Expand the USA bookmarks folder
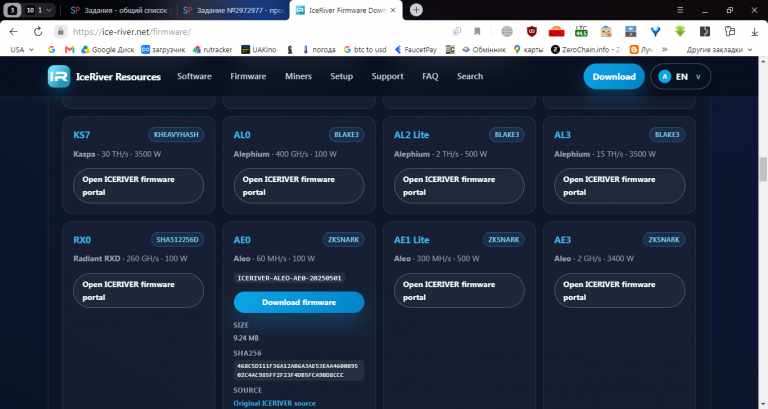Viewport: 768px width, 409px height. click(22, 49)
